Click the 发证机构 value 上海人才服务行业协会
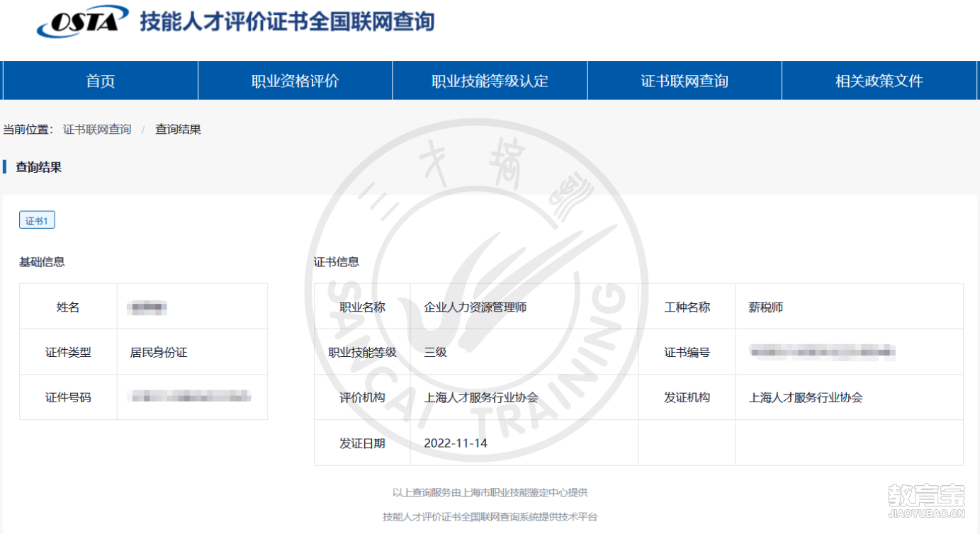The width and height of the screenshot is (980, 534). 806,397
